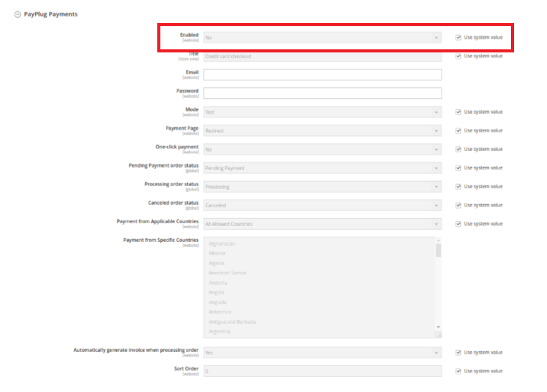Toggle Use system value for Canceled order status
Image resolution: width=547 pixels, height=392 pixels.
pos(459,205)
